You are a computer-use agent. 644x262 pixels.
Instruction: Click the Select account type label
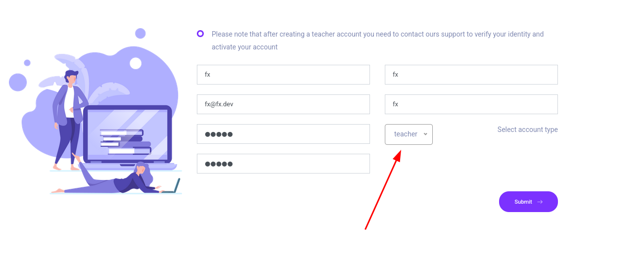(x=527, y=130)
